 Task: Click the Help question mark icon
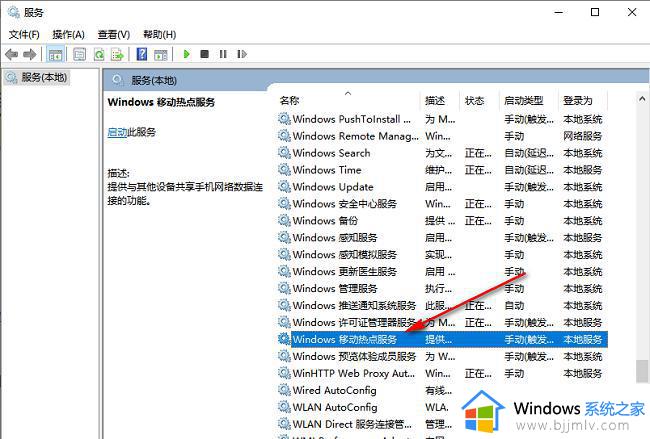click(142, 54)
